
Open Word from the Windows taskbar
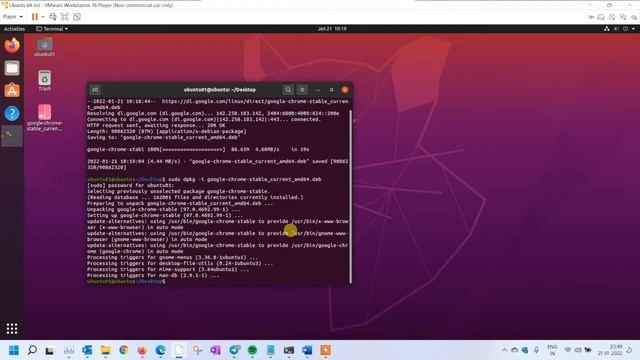tap(307, 350)
